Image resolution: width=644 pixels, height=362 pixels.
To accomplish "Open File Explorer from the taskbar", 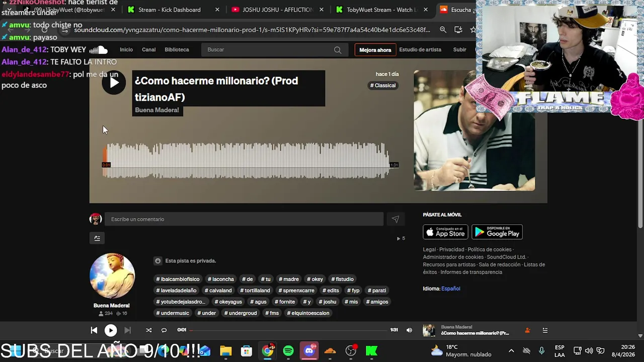I will coord(225,351).
